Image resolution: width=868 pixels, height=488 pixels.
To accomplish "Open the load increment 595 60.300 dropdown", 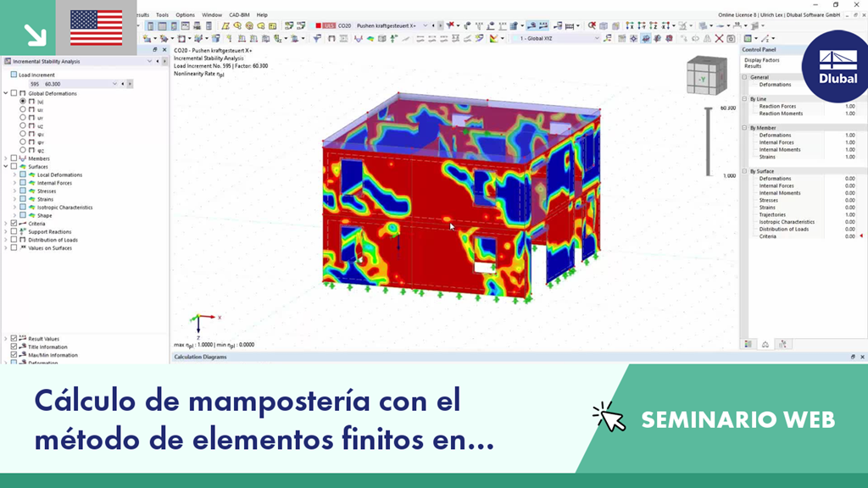I will (114, 84).
